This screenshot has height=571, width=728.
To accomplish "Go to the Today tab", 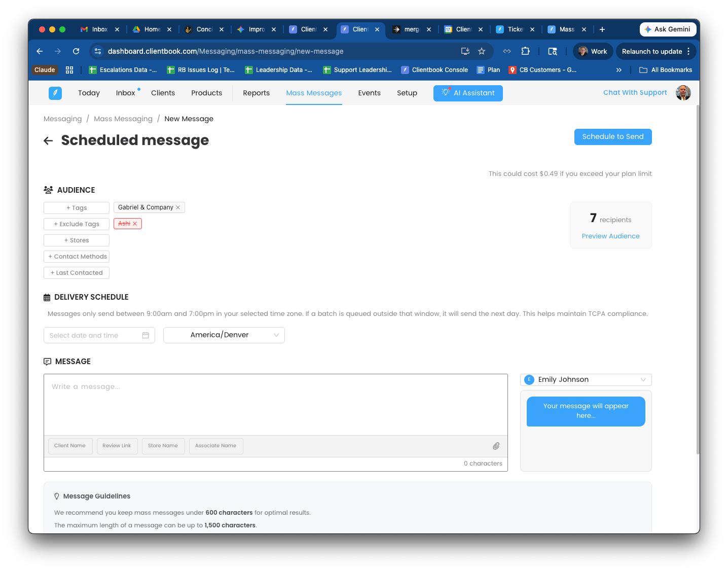I will pyautogui.click(x=89, y=93).
